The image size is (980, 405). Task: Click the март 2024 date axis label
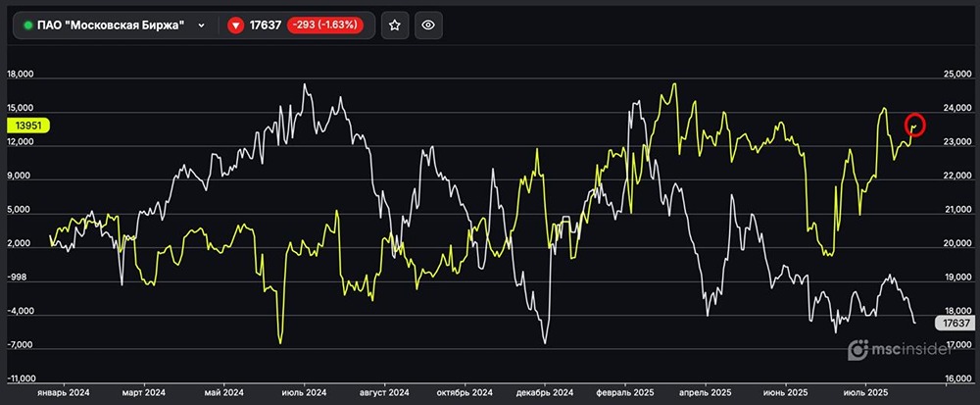coord(143,393)
